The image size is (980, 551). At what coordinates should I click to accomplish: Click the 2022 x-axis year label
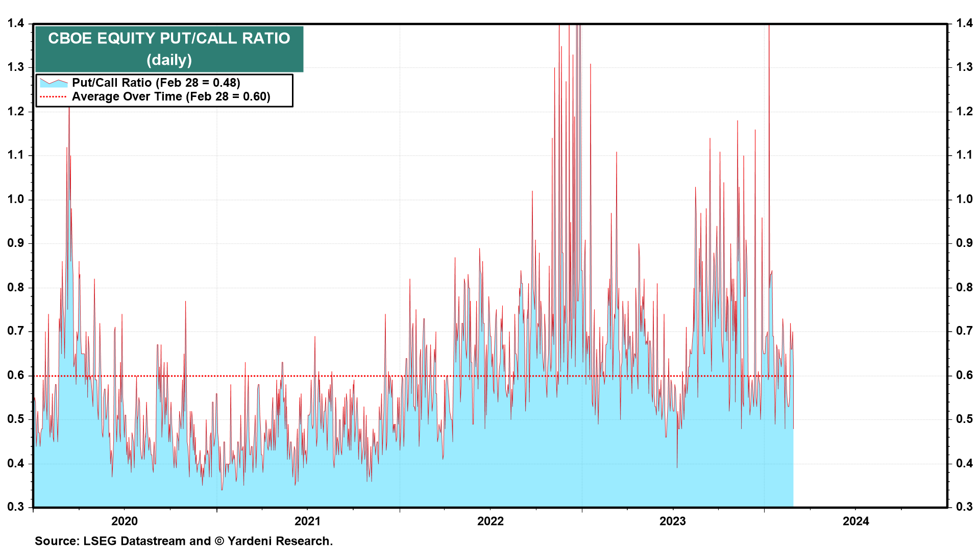pos(490,521)
